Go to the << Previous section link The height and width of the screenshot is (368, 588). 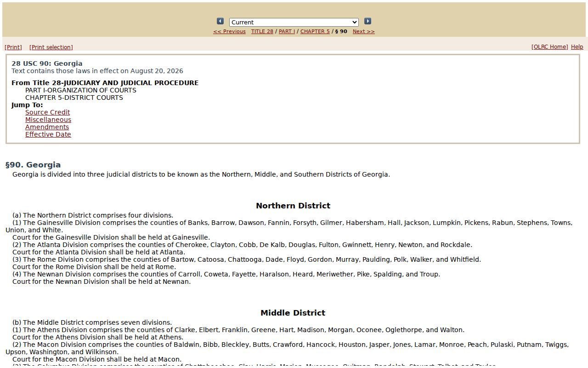click(x=229, y=31)
